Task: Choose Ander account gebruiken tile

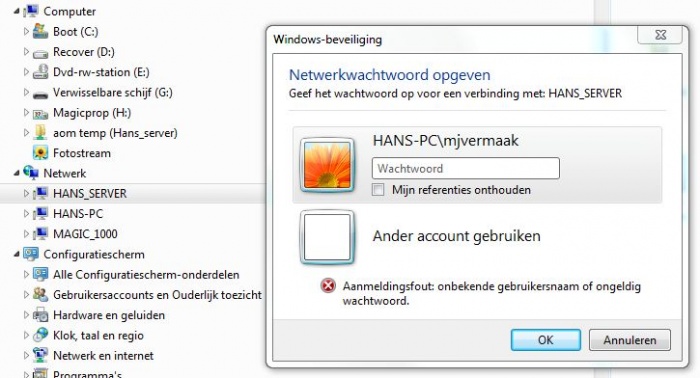Action: (477, 236)
